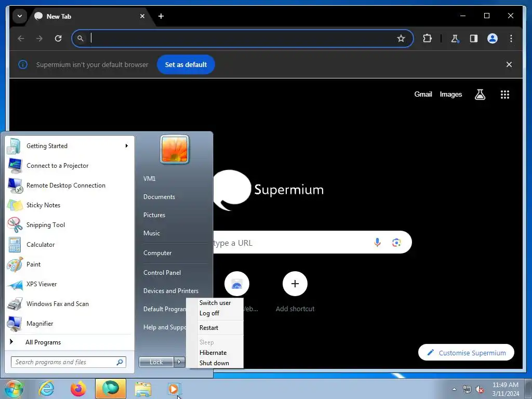The width and height of the screenshot is (532, 399).
Task: Open the tab search dropdown arrow
Action: pos(20,16)
